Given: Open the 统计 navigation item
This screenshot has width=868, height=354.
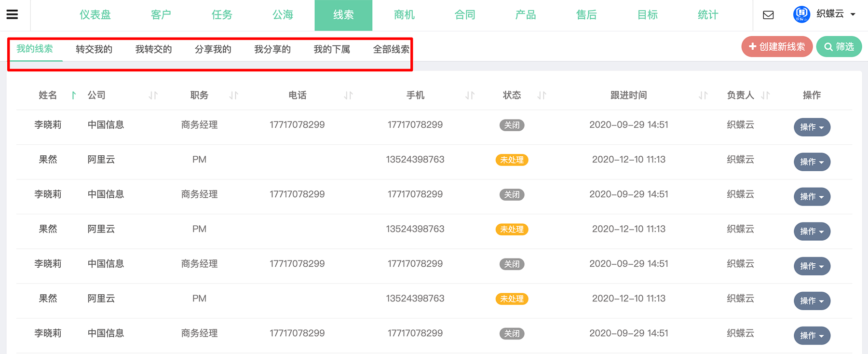Looking at the screenshot, I should 708,15.
